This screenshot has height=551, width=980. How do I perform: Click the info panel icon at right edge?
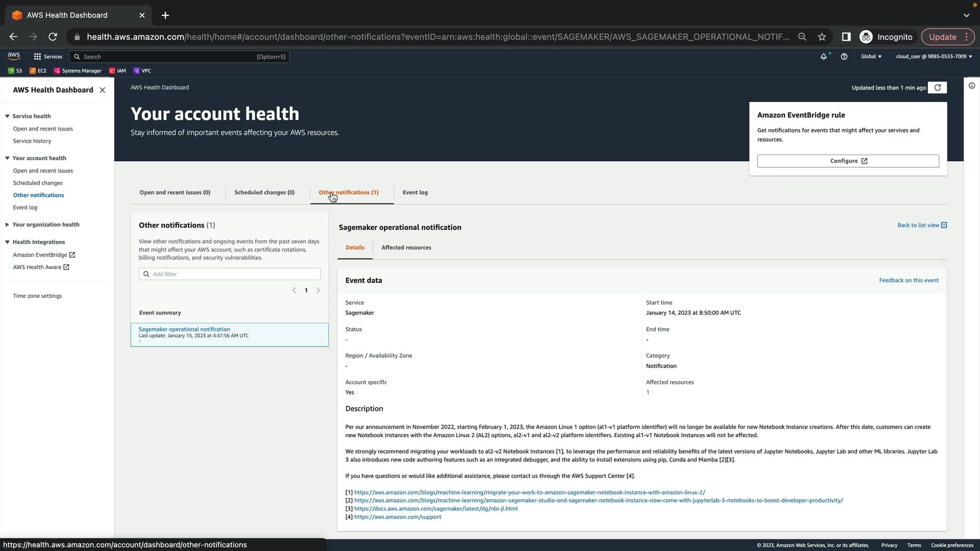pos(972,86)
